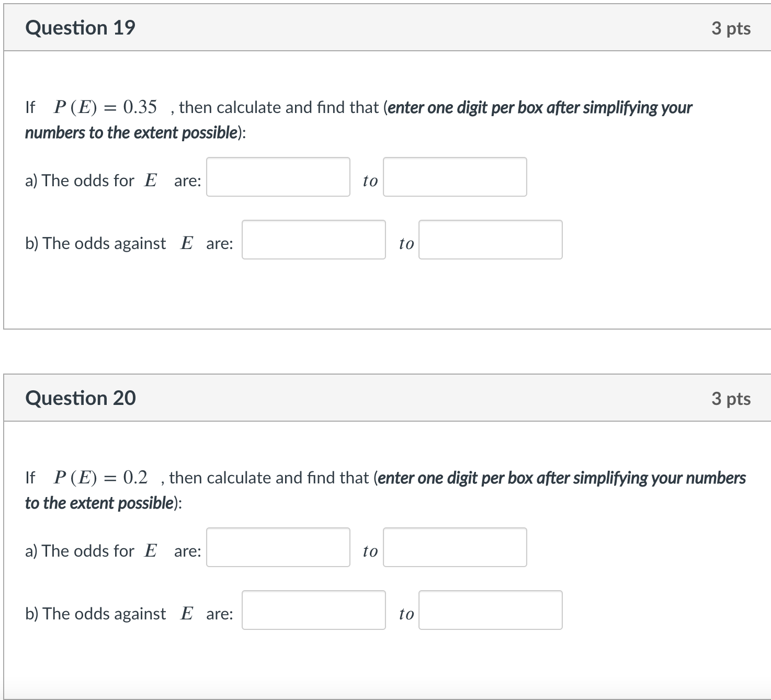This screenshot has width=771, height=700.
Task: Click the odds-for denominator box in Question 19
Action: point(455,177)
